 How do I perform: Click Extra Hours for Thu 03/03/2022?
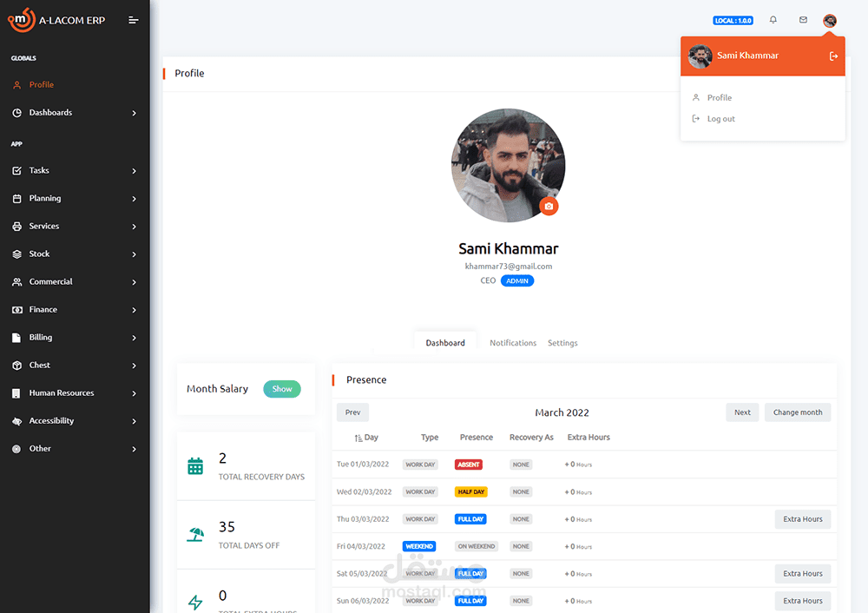(x=803, y=519)
